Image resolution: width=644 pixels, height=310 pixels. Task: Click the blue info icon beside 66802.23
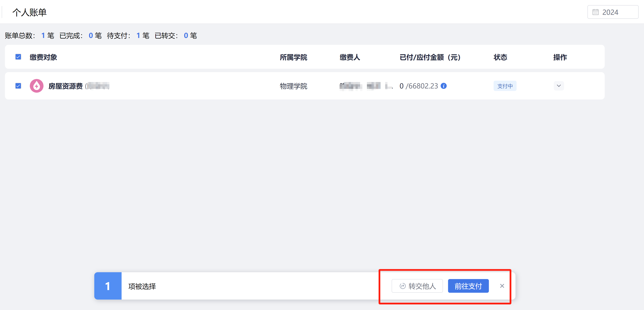(x=443, y=86)
